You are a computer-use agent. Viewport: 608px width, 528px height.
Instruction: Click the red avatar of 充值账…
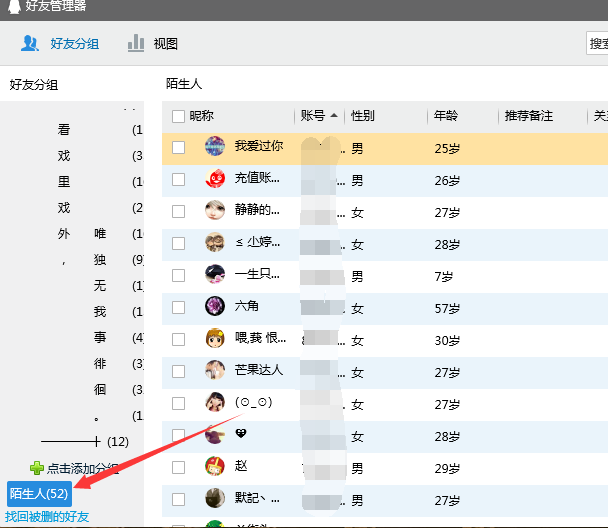click(x=214, y=179)
